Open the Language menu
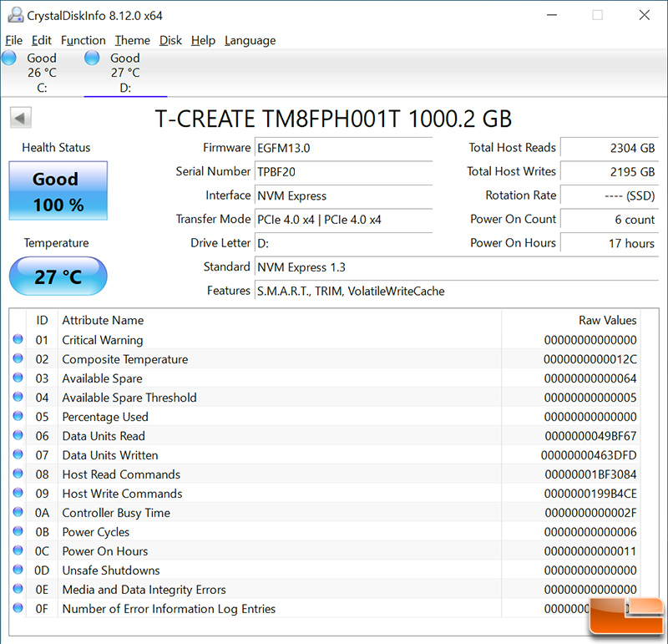The height and width of the screenshot is (644, 668). coord(250,40)
